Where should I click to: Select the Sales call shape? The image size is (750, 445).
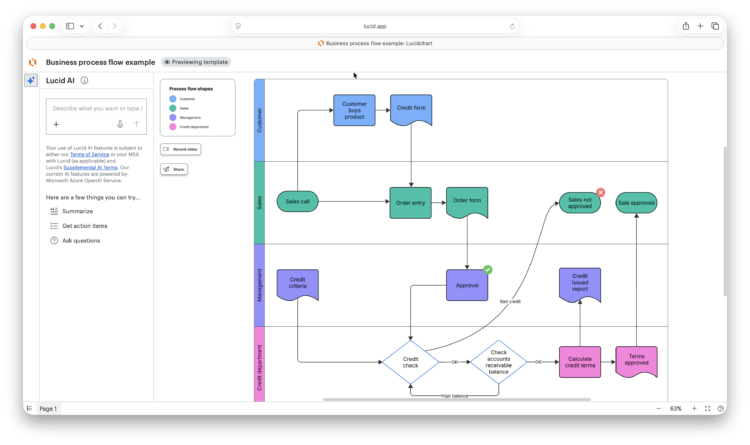(x=298, y=201)
